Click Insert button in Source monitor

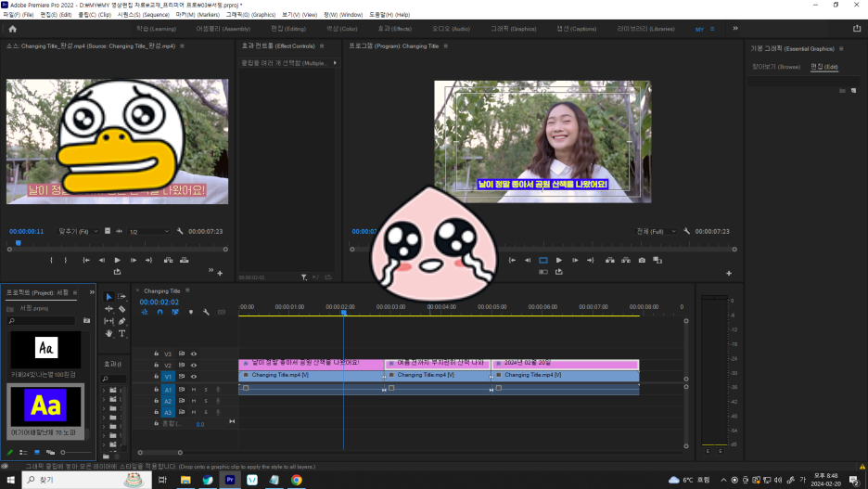168,261
